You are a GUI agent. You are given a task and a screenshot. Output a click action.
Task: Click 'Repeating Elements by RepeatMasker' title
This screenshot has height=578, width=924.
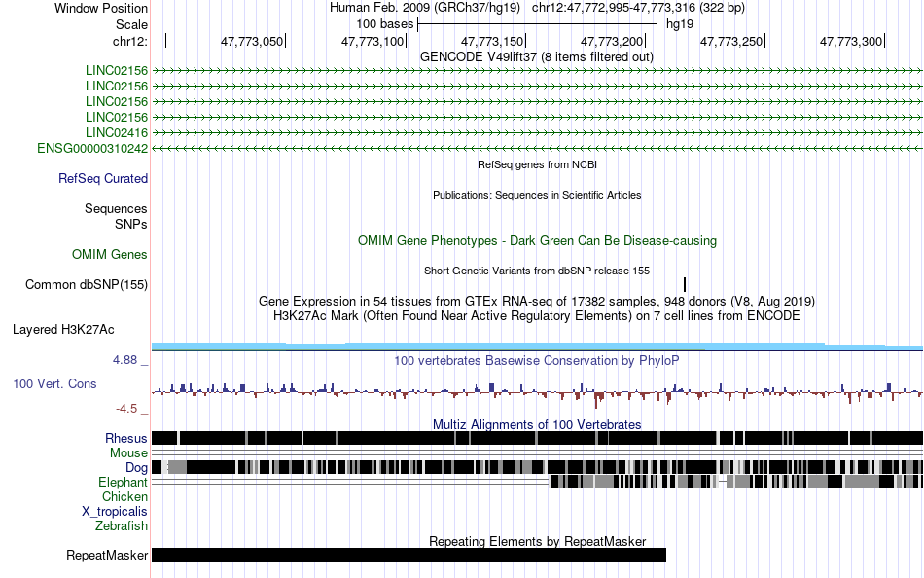(x=537, y=541)
